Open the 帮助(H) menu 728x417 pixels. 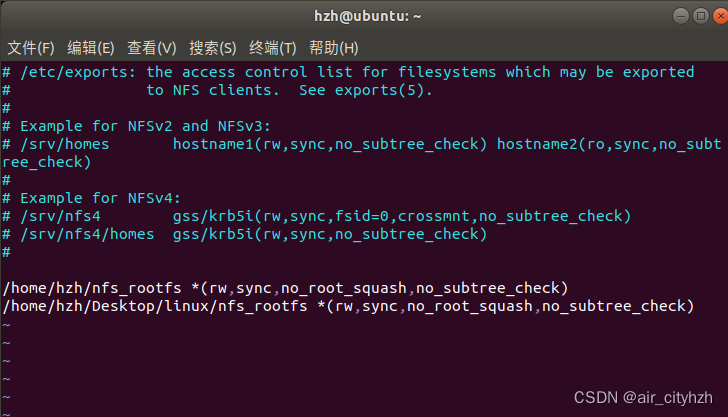pyautogui.click(x=334, y=48)
